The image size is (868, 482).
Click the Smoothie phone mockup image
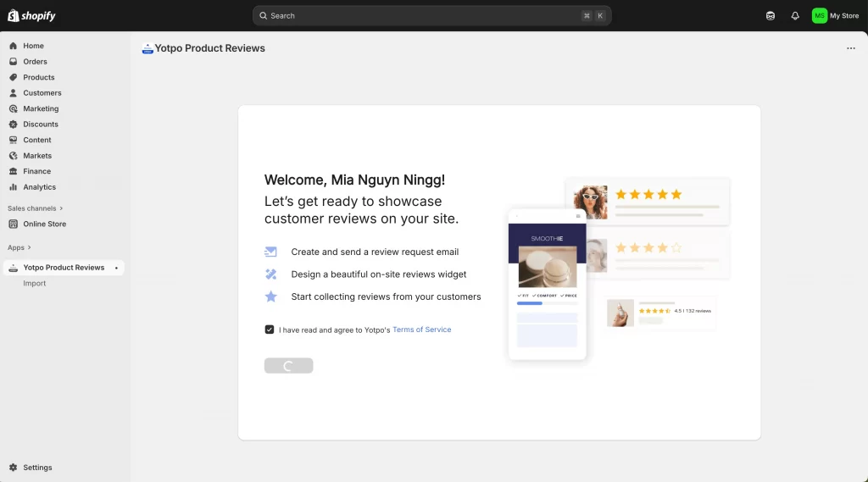[x=547, y=285]
